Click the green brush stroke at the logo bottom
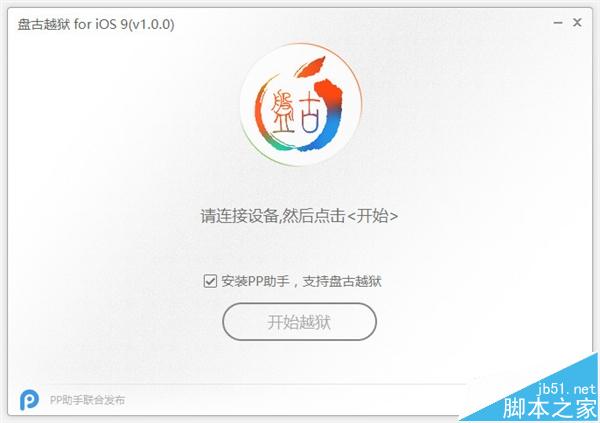Viewport: 600px width, 423px height. [277, 143]
